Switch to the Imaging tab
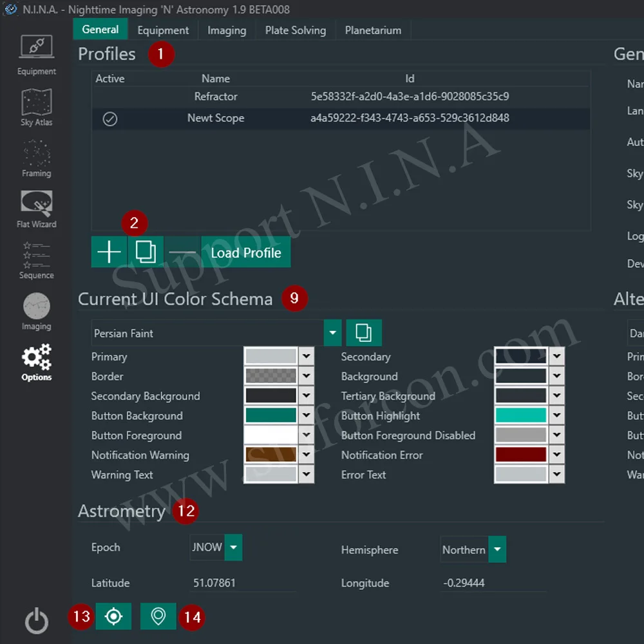The width and height of the screenshot is (644, 644). [x=227, y=30]
